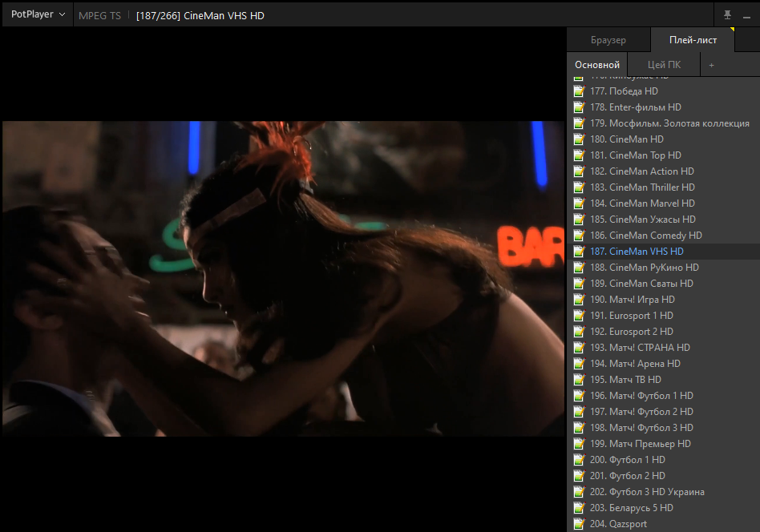
Task: Click the icon beside 190. Матч! Игра HD
Action: 579,300
